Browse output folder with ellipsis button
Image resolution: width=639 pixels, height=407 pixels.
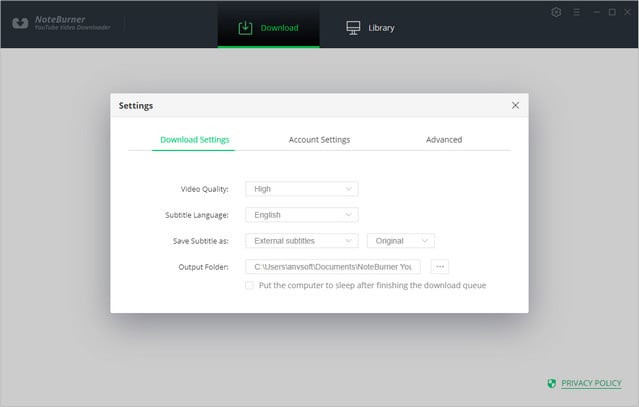pos(440,267)
